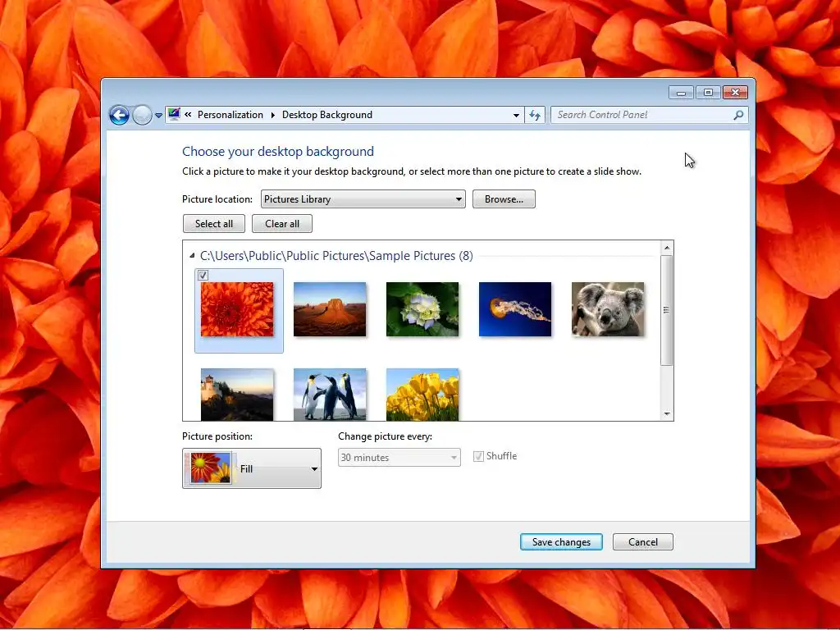Screen dimensions: 840x630
Task: Click the Select all button
Action: (214, 224)
